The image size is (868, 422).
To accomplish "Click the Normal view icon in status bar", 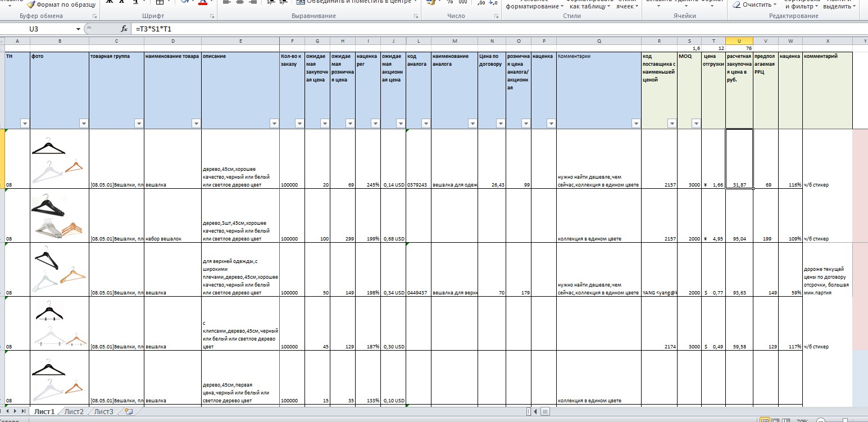I will point(765,420).
